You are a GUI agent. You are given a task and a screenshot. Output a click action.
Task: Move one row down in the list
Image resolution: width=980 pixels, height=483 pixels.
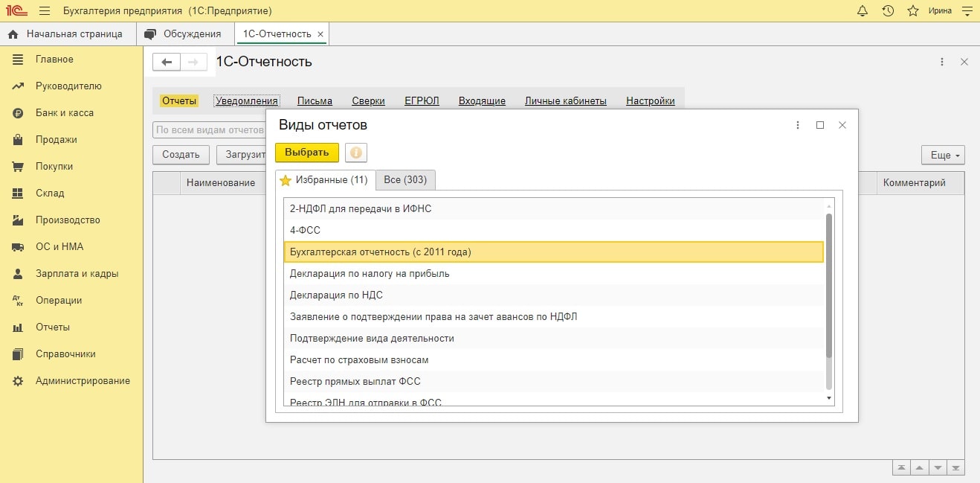[937, 468]
